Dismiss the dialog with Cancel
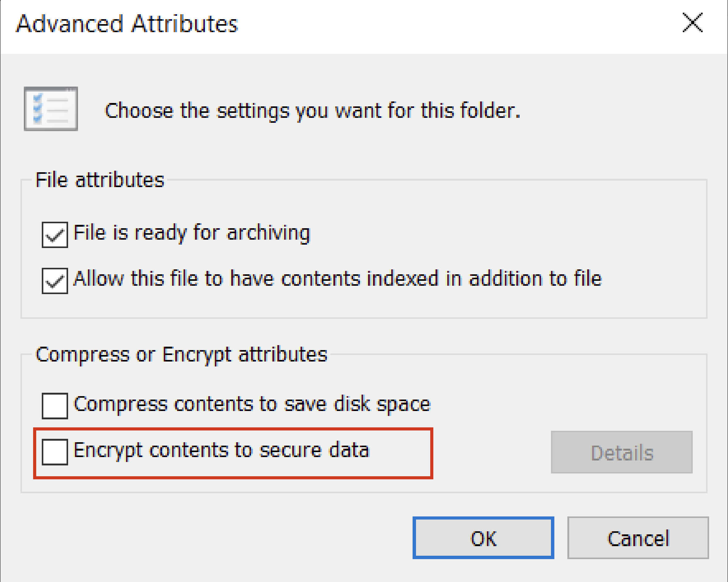This screenshot has height=582, width=728. coord(638,538)
